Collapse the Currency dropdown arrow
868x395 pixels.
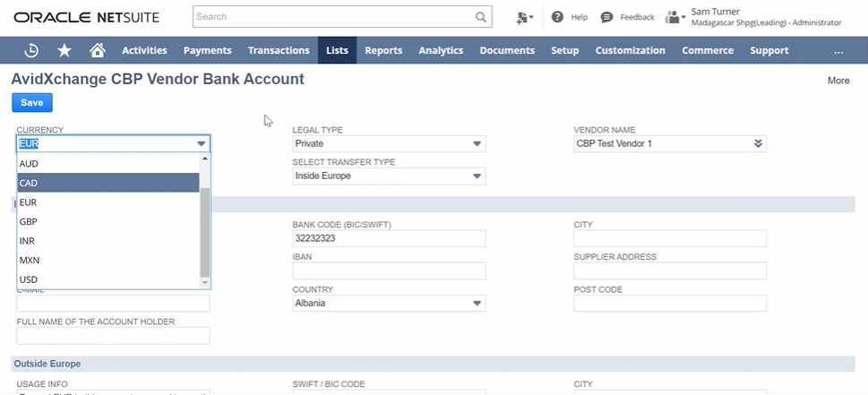(202, 144)
